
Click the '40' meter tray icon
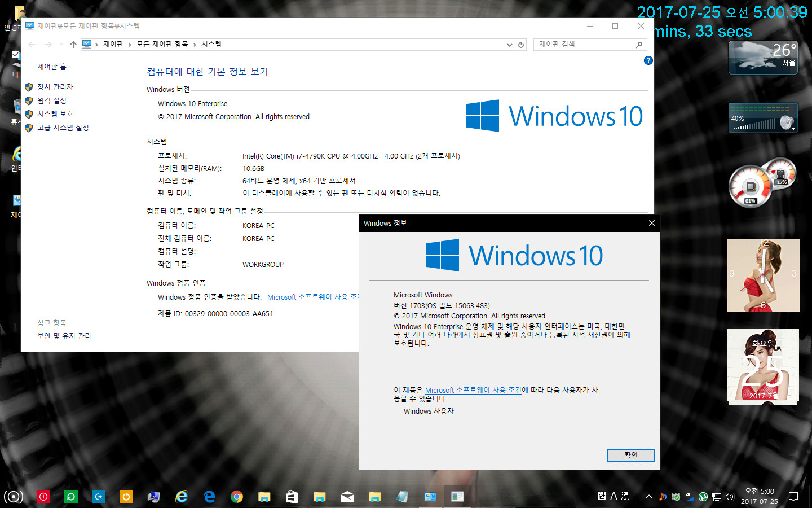(x=689, y=497)
